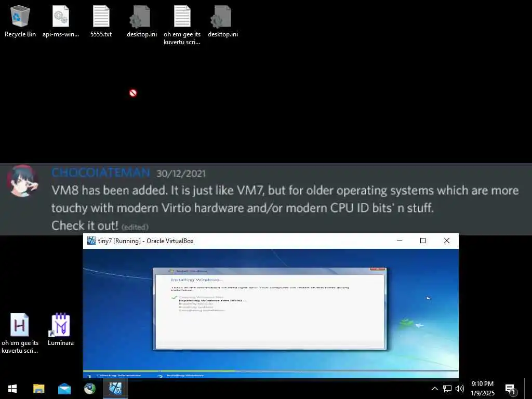Click the 'Installing Windows...' heading in the VM
Image resolution: width=532 pixels, height=399 pixels.
pos(197,280)
